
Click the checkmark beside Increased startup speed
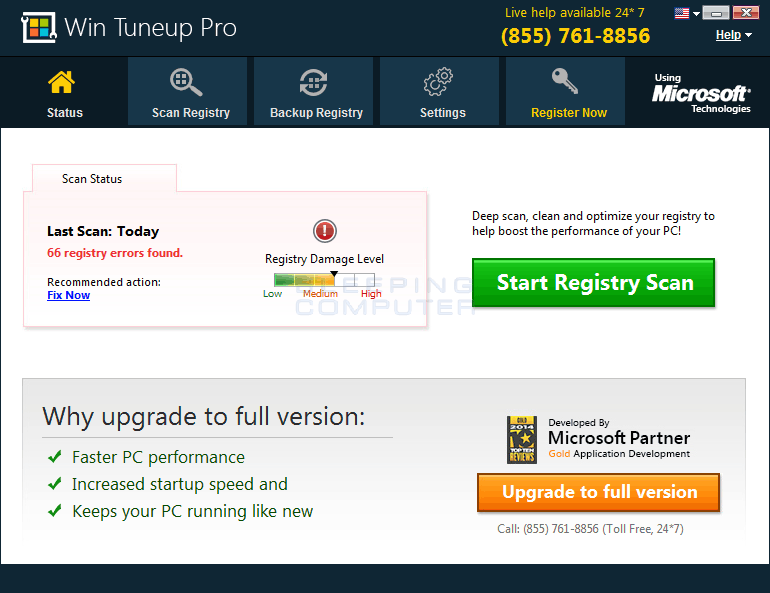pyautogui.click(x=55, y=484)
